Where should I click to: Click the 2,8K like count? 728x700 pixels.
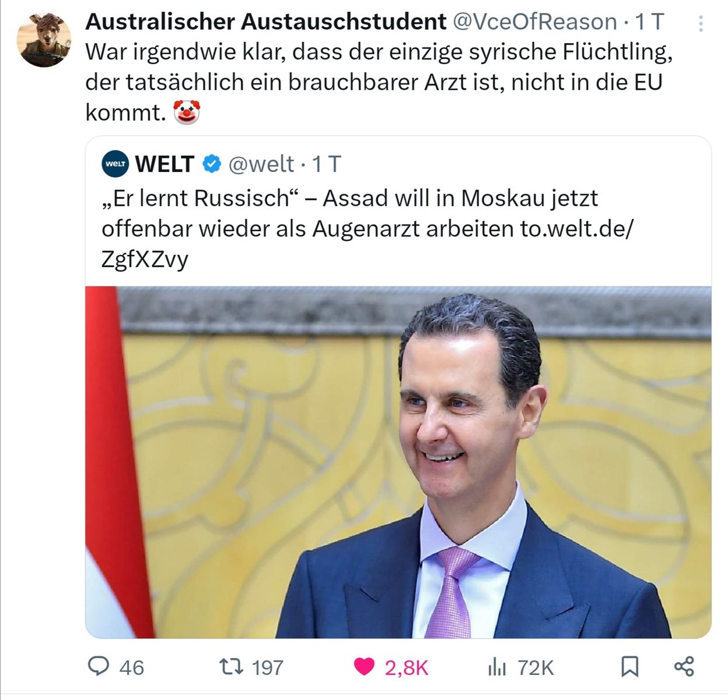click(x=407, y=667)
